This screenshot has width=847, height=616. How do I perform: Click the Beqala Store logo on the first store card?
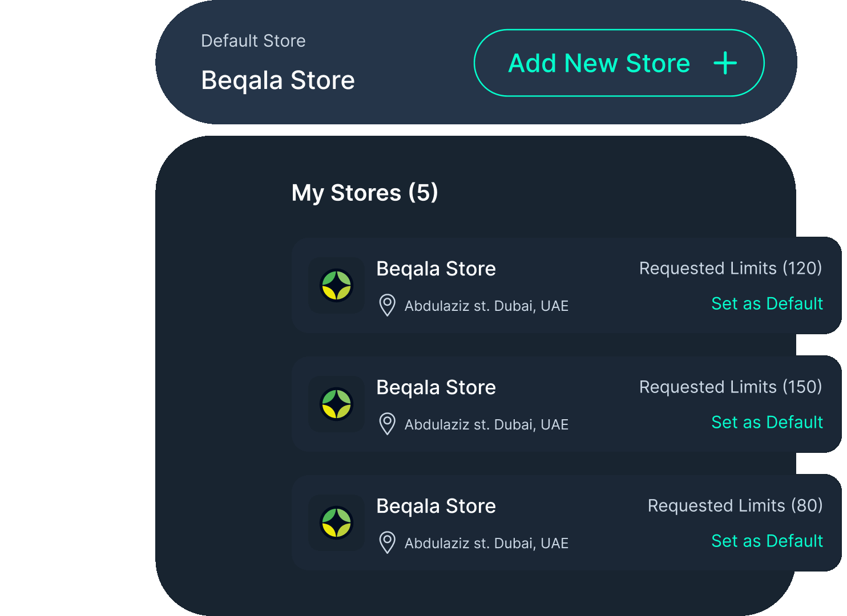336,286
